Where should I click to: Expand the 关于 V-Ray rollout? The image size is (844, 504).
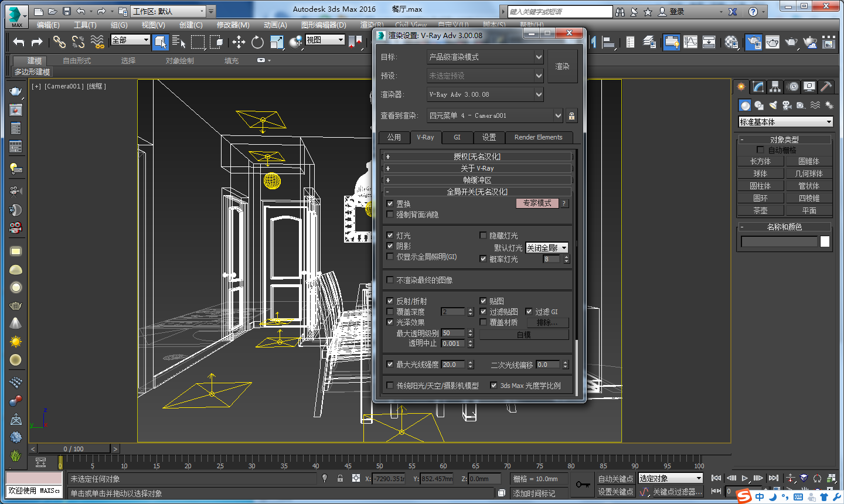coord(477,168)
